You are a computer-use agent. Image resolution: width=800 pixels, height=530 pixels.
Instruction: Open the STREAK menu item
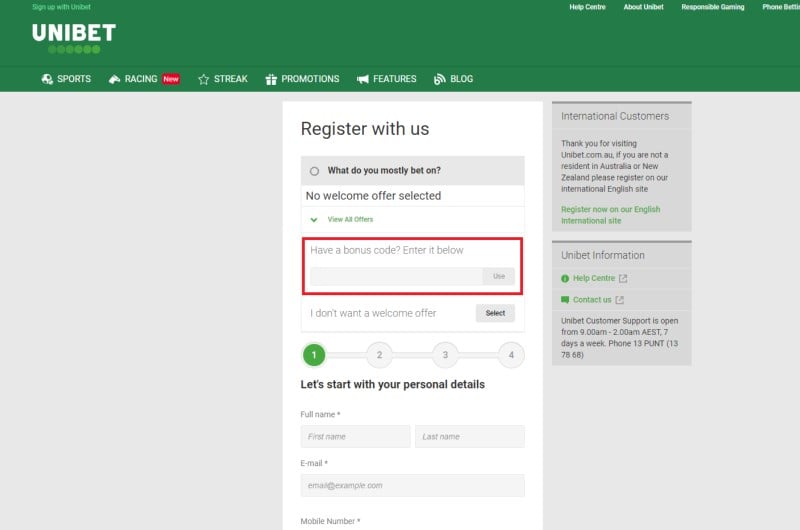click(x=231, y=79)
